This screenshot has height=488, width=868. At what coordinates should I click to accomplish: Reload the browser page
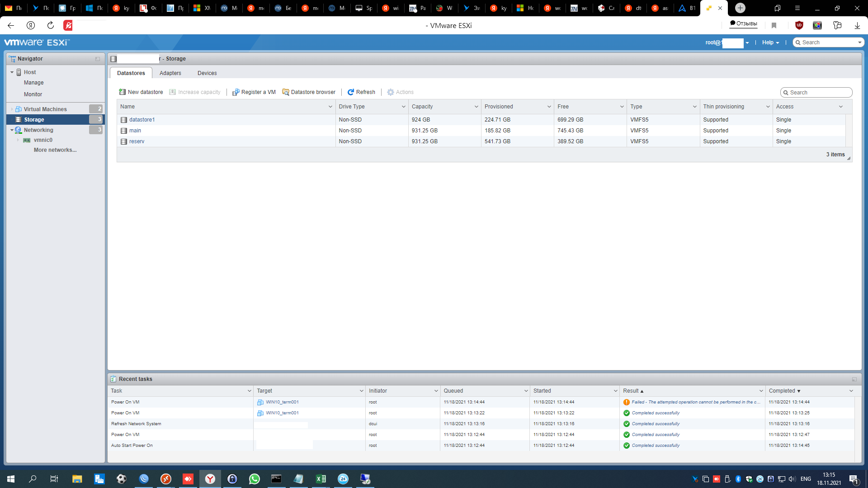coord(51,25)
